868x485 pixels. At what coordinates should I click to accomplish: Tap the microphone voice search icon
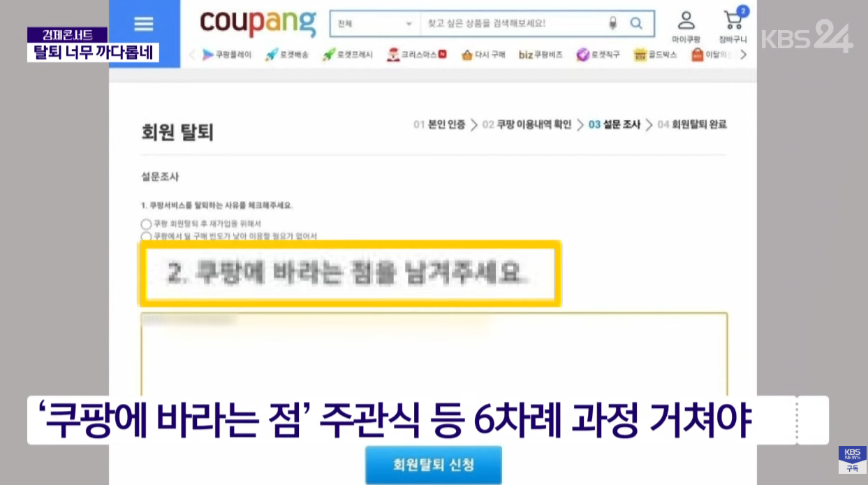click(613, 23)
